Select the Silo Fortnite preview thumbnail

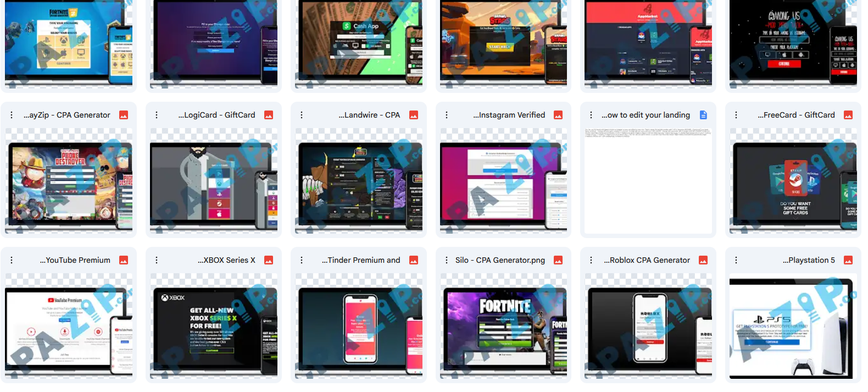tap(503, 326)
